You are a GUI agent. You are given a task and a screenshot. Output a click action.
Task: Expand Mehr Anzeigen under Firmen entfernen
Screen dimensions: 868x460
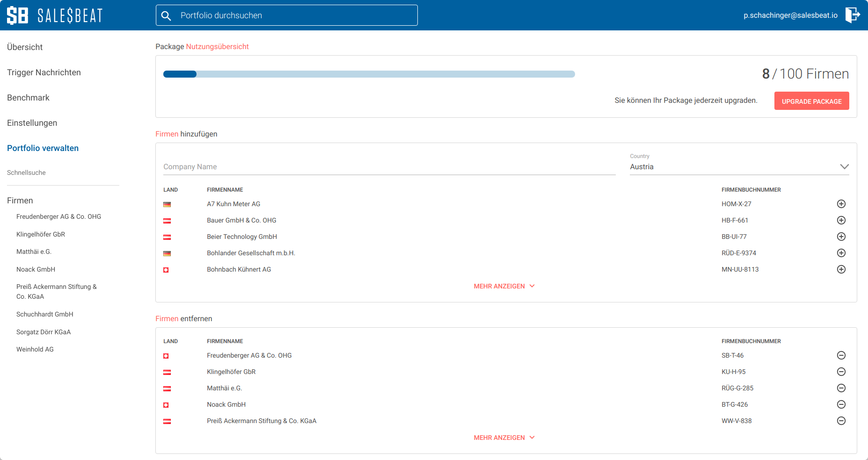click(x=504, y=438)
